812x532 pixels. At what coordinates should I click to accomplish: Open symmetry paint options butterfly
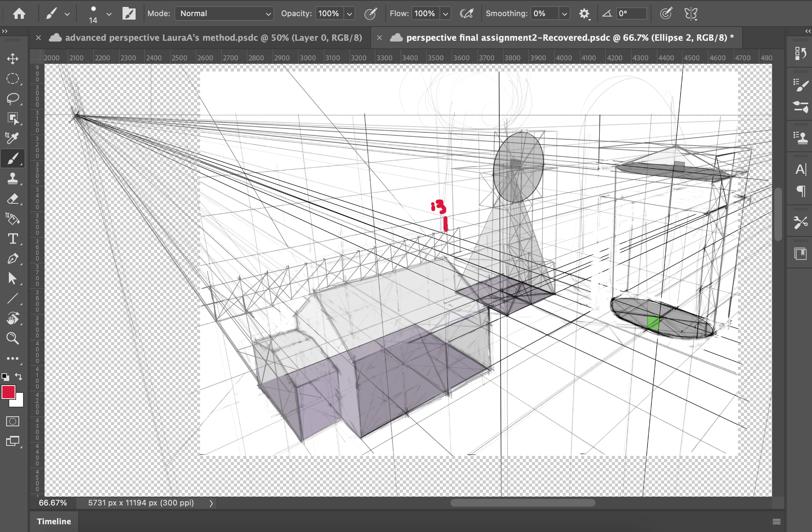691,14
